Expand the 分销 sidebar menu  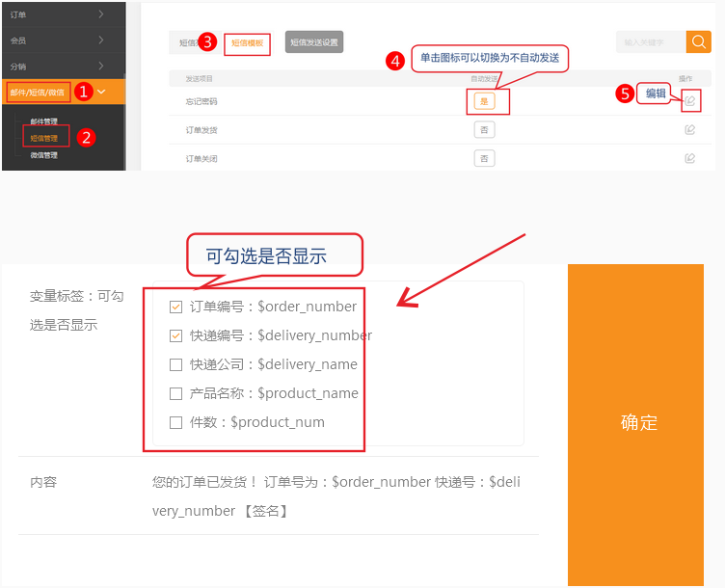(x=63, y=67)
